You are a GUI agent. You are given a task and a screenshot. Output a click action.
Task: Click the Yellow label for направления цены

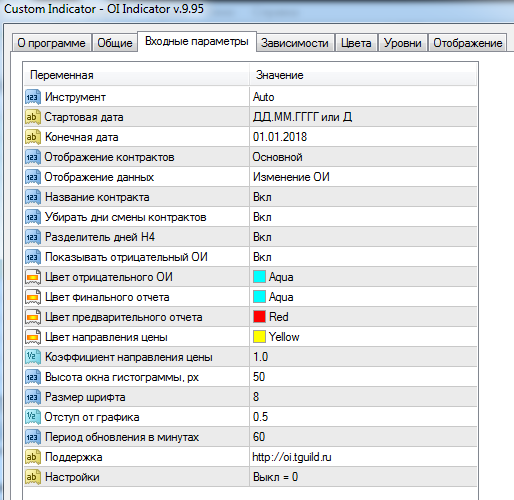(284, 337)
